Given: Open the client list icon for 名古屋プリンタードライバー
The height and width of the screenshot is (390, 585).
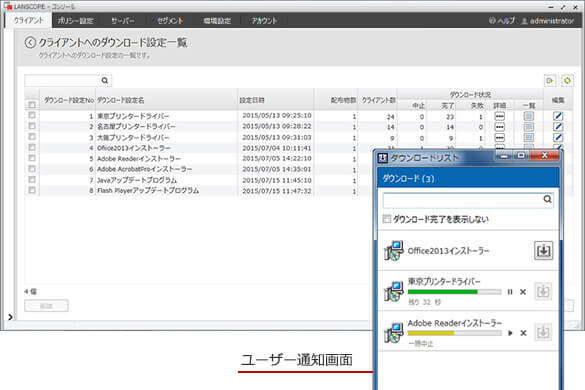Looking at the screenshot, I should click(529, 127).
